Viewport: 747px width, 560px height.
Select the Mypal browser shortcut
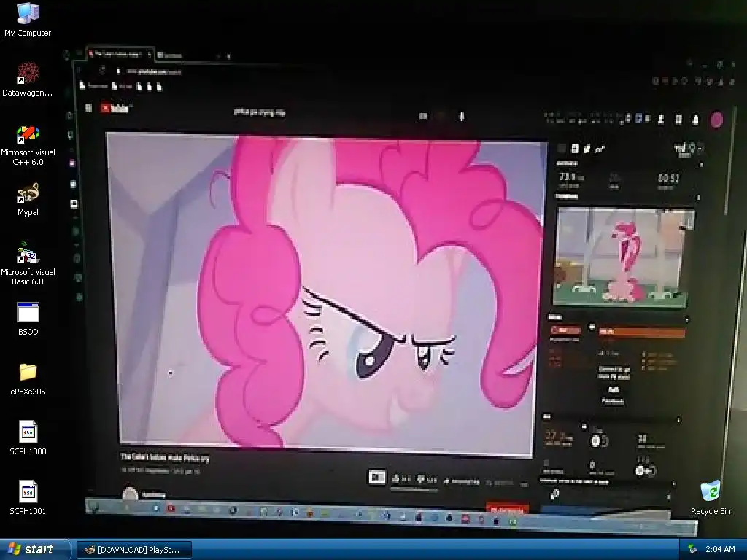[x=28, y=199]
